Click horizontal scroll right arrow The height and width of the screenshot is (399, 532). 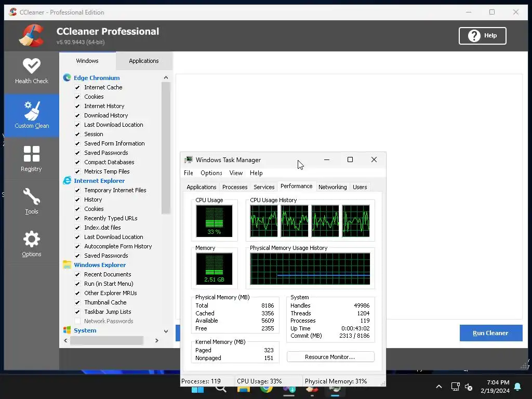tap(157, 340)
